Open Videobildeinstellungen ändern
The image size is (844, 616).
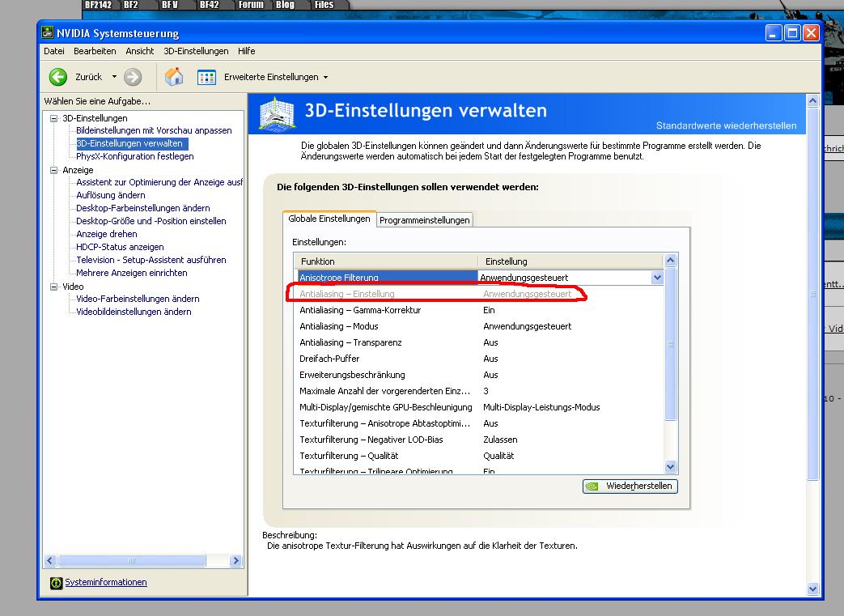[134, 312]
